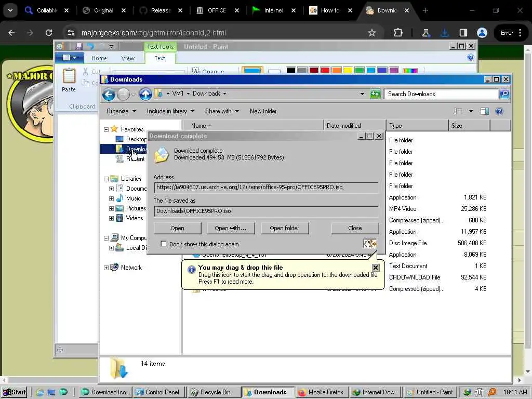Go back in Downloads explorer window
Image resolution: width=532 pixels, height=399 pixels.
[x=109, y=94]
